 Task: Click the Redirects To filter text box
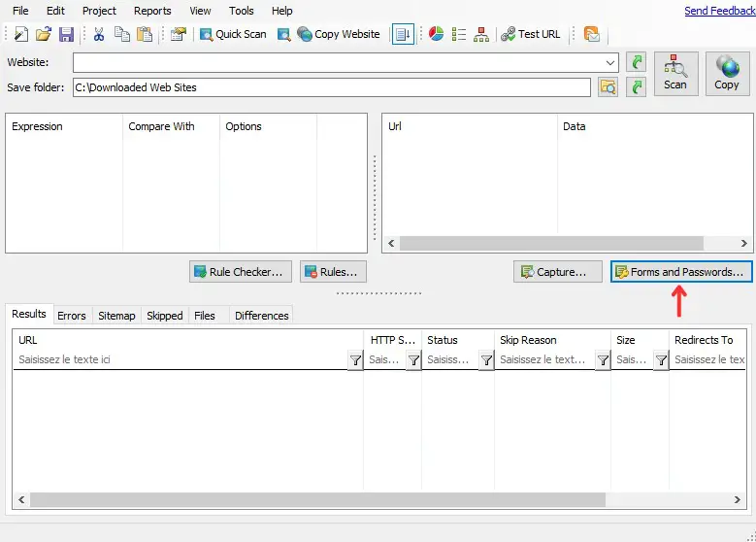click(708, 360)
